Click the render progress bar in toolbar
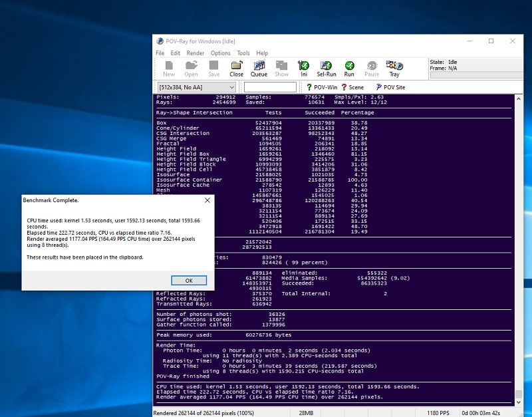 (x=476, y=75)
